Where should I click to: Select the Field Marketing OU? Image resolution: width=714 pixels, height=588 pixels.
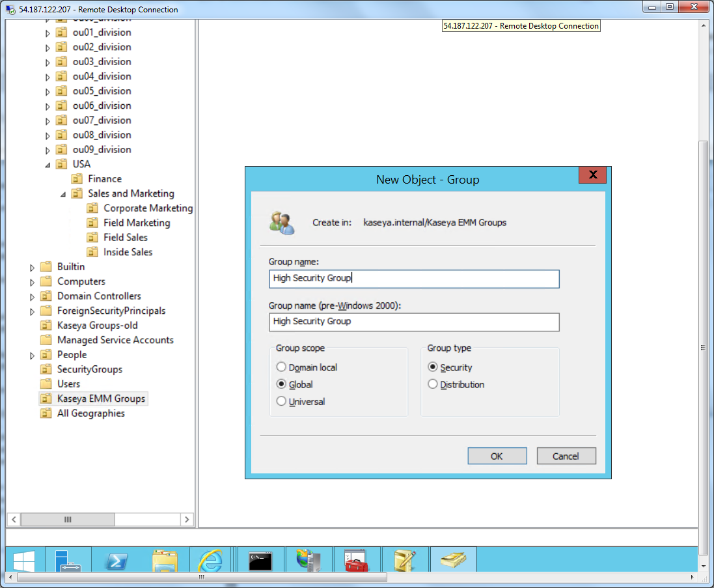tap(137, 223)
